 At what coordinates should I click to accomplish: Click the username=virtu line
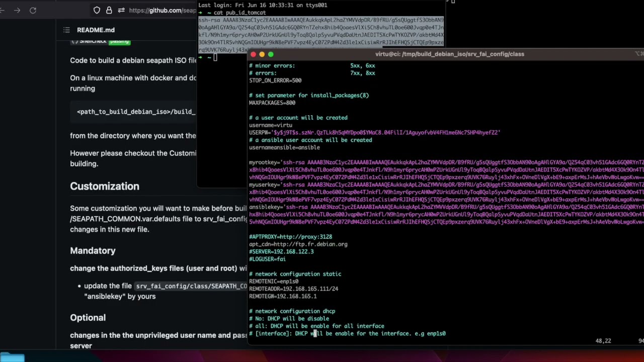(x=271, y=125)
